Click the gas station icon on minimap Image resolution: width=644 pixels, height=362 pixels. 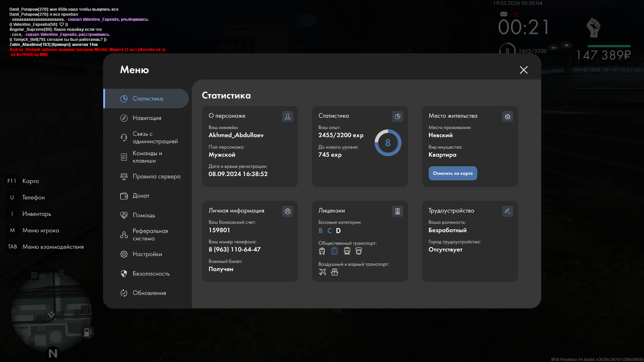coord(87,332)
